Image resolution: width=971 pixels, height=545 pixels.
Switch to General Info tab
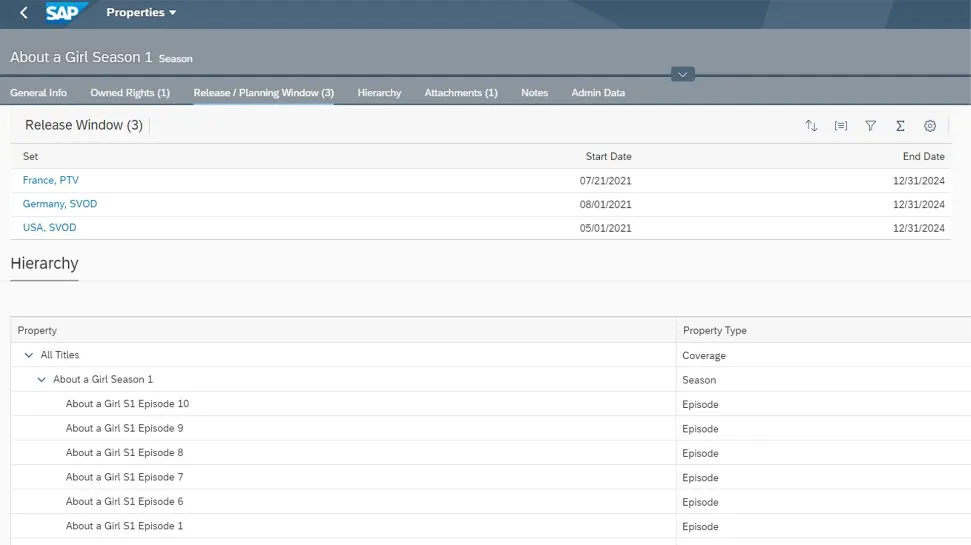coord(38,93)
